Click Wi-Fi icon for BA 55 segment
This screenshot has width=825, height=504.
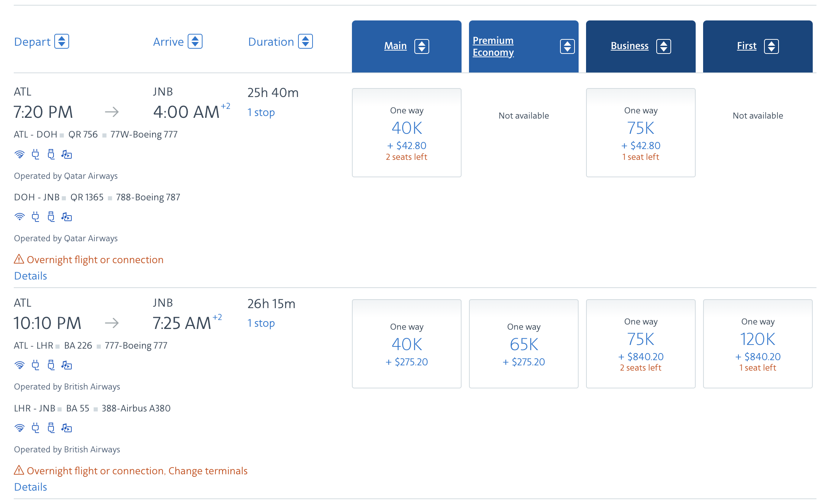click(x=19, y=428)
